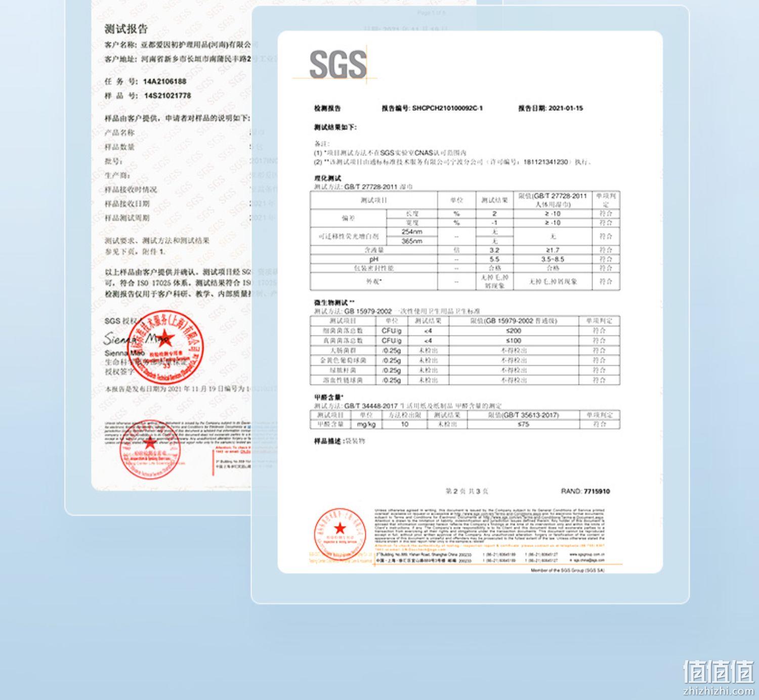The width and height of the screenshot is (759, 700).
Task: Select the ≤200 limit cell
Action: (x=514, y=331)
